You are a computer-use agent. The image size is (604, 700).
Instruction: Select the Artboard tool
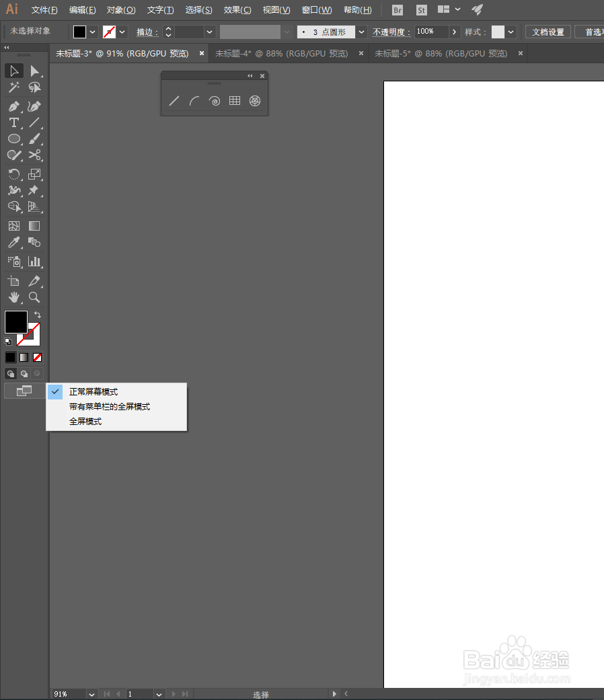pyautogui.click(x=14, y=281)
